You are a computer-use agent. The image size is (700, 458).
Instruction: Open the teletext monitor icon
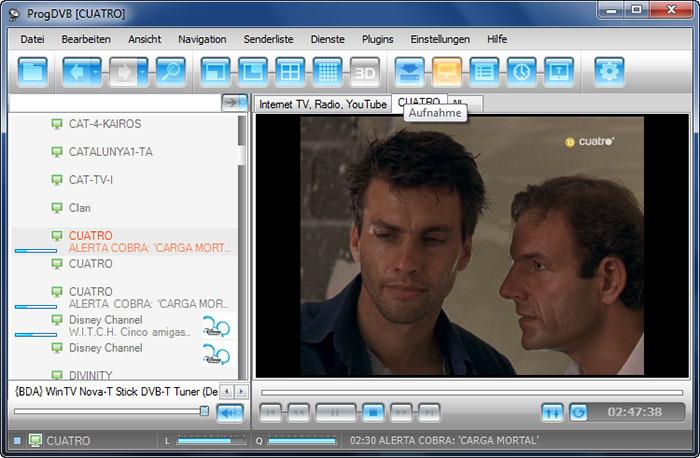click(x=559, y=72)
